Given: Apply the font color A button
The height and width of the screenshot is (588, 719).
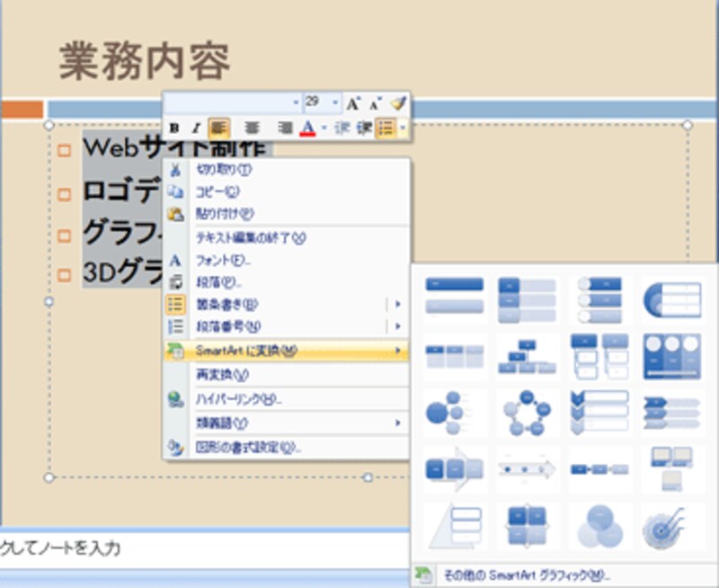Looking at the screenshot, I should [307, 128].
